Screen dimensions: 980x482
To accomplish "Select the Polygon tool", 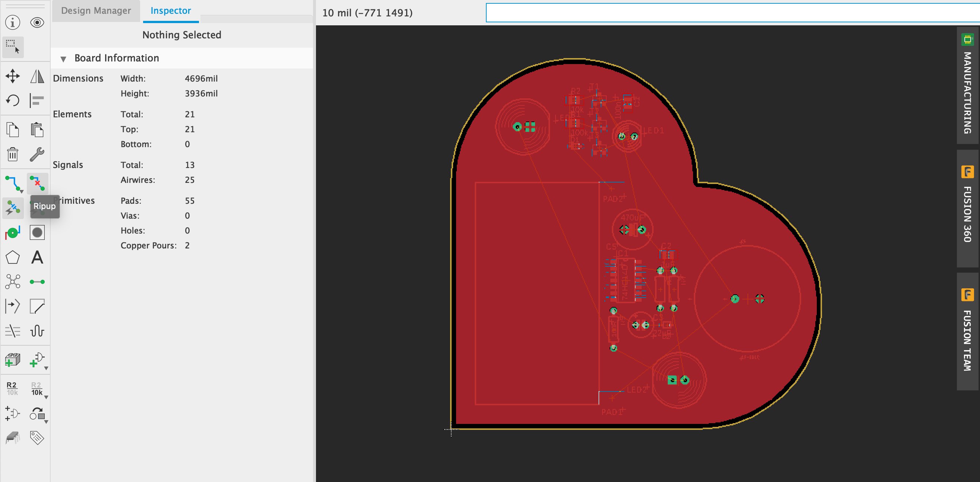I will pos(13,257).
